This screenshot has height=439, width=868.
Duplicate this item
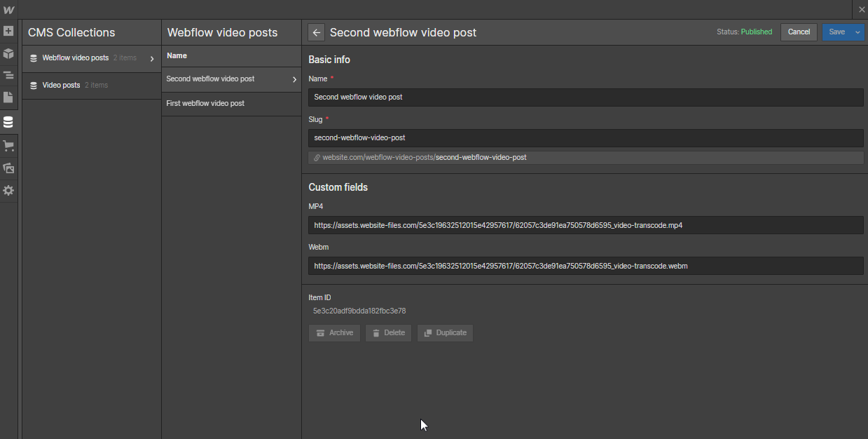445,332
